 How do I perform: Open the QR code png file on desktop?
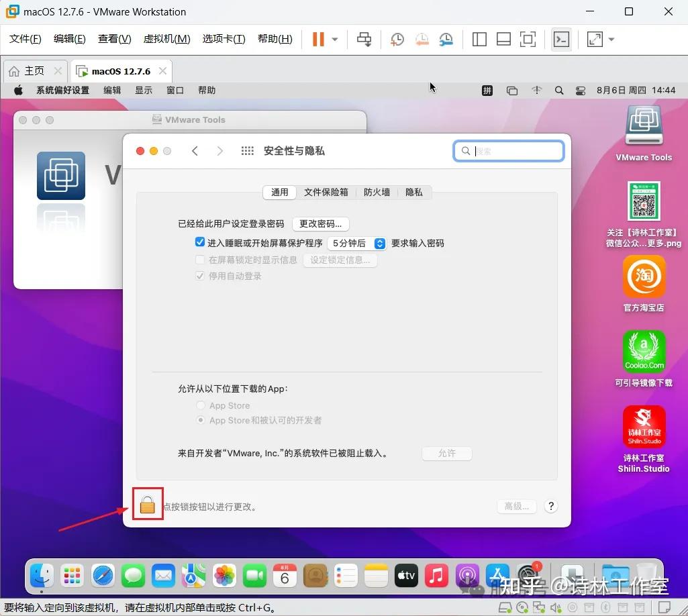[644, 214]
